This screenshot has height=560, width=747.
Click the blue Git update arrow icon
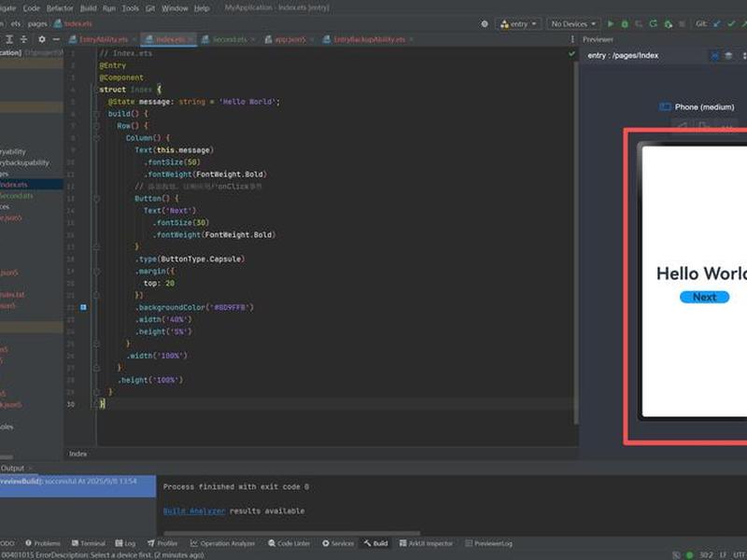click(716, 23)
